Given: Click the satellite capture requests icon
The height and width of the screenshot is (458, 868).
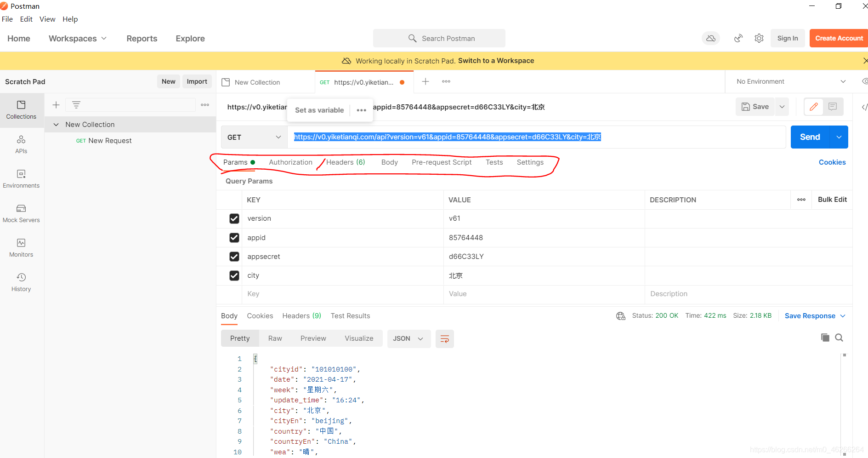Looking at the screenshot, I should 738,38.
